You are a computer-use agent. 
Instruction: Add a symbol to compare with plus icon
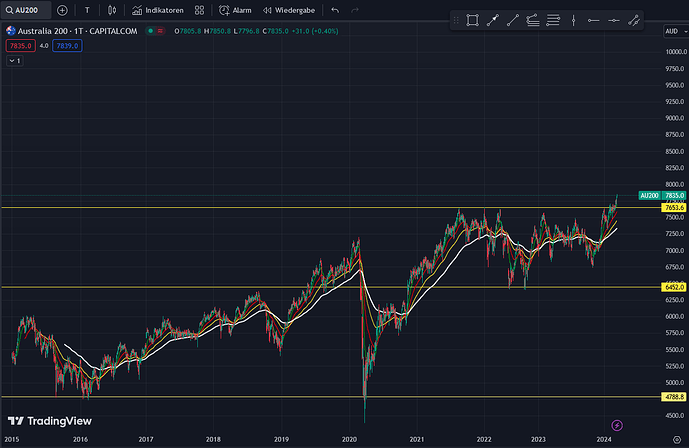click(62, 10)
